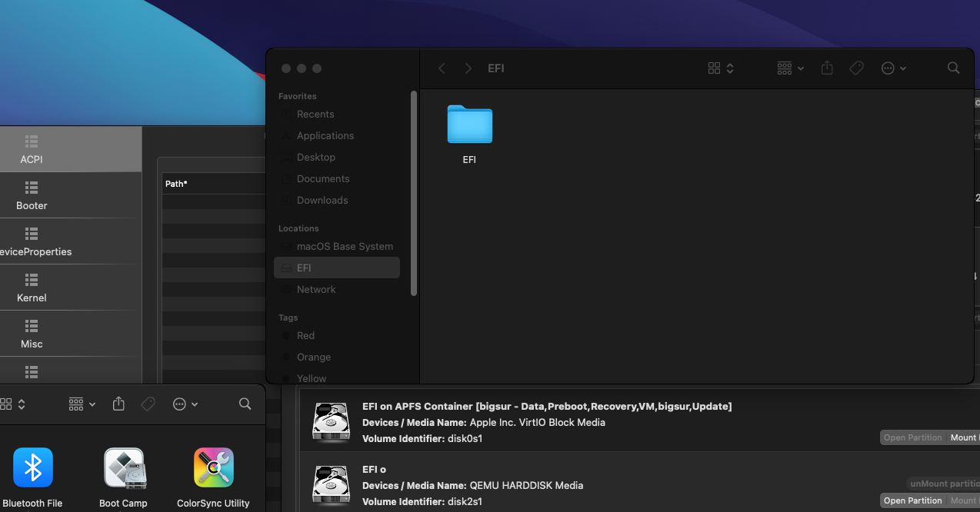Open ellipsis action menu in lower Finder window
The image size is (980, 512).
click(x=185, y=404)
